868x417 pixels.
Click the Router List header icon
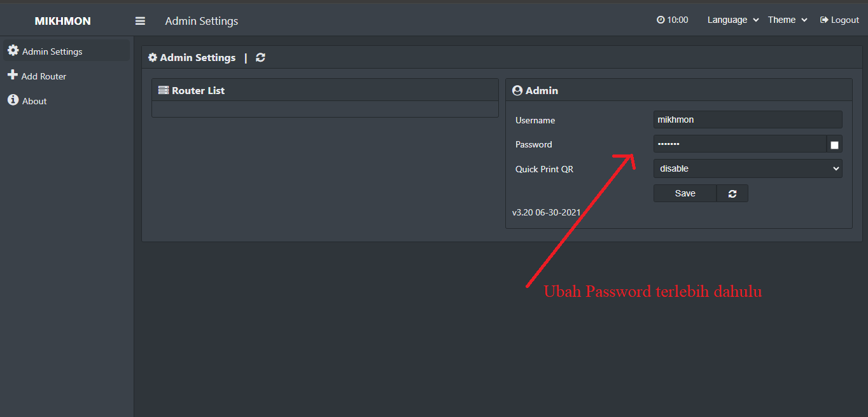coord(164,90)
